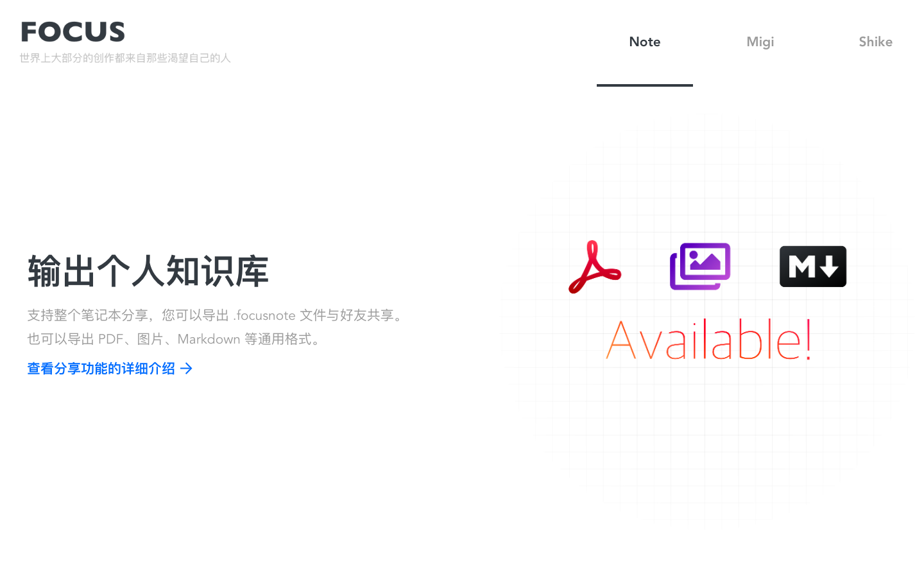
Task: Select the black M-down Markdown badge
Action: tap(812, 266)
